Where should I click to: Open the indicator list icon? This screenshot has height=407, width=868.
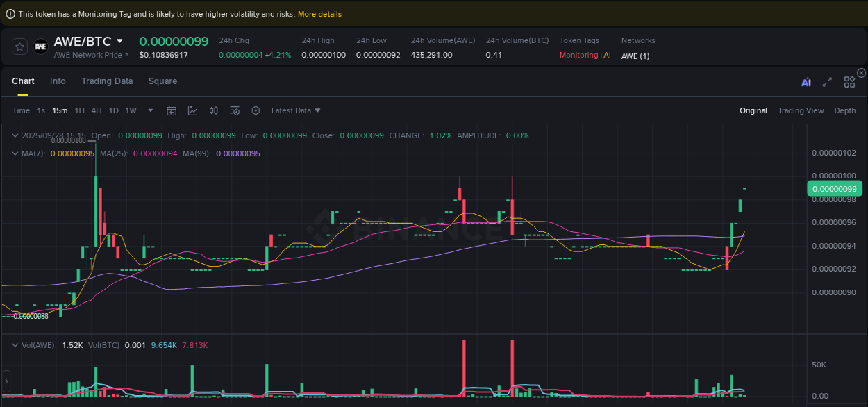(x=234, y=110)
